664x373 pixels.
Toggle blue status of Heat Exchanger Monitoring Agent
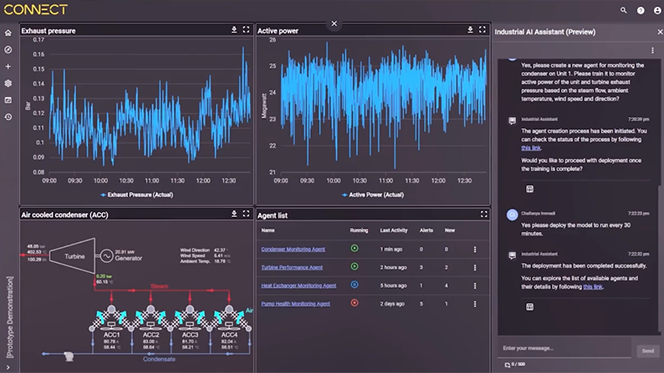pyautogui.click(x=354, y=285)
